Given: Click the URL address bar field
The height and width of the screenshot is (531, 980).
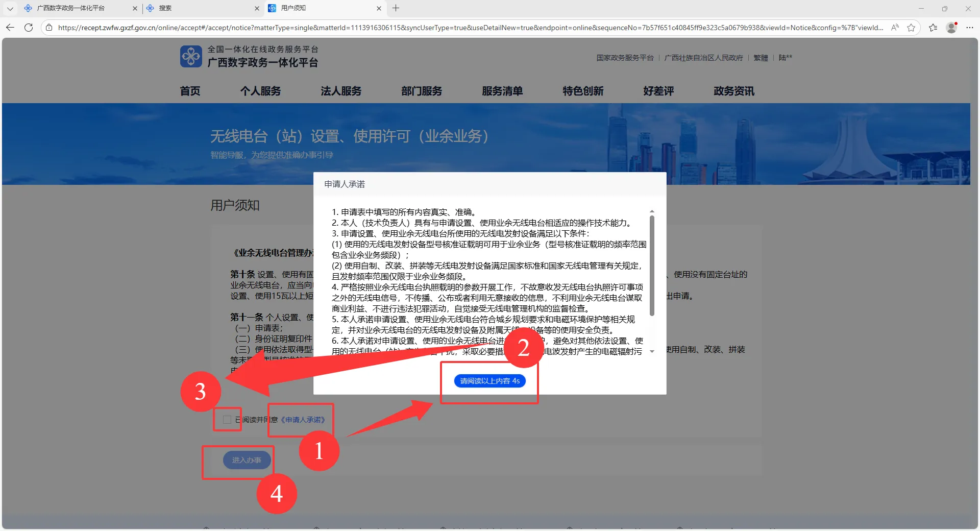Looking at the screenshot, I should click(470, 28).
